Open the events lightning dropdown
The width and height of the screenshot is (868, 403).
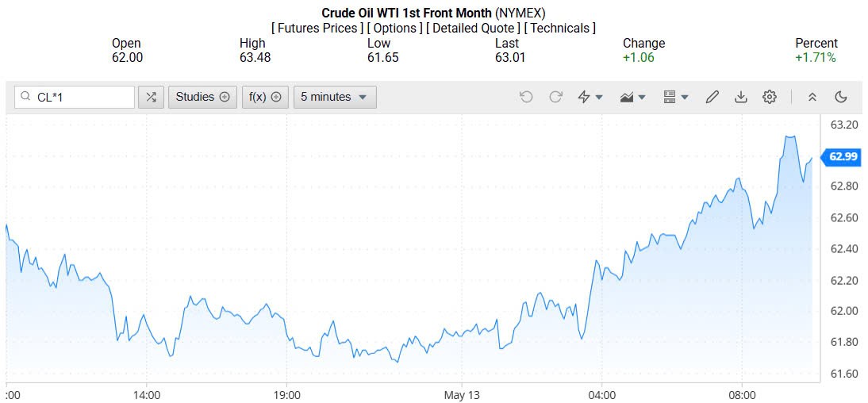point(590,97)
